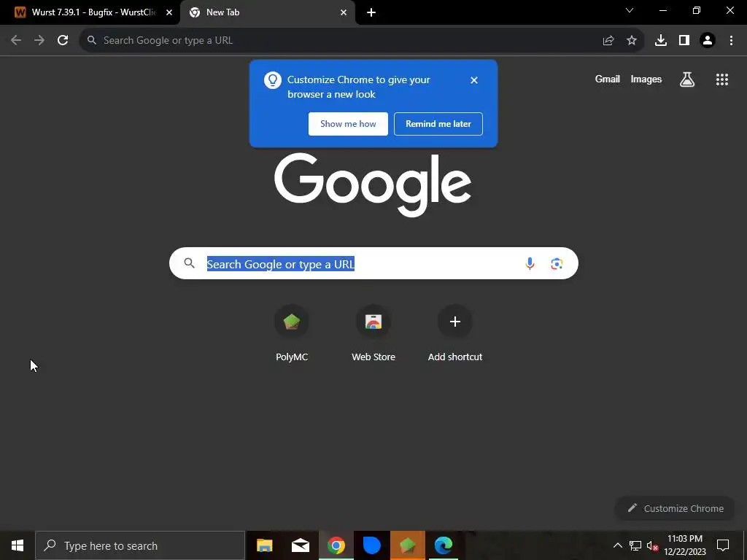This screenshot has height=560, width=747.
Task: Reload the page with the refresh icon
Action: pos(63,41)
